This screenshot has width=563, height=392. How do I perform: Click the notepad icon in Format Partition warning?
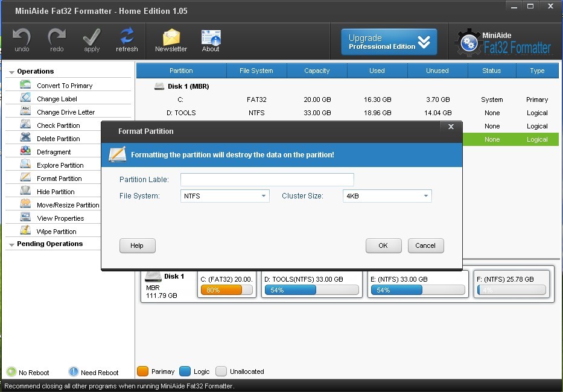[x=118, y=155]
